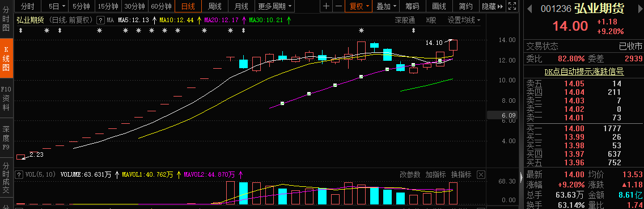The image size is (644, 209).
Task: Toggle fullscreen chart icon
Action: (512, 6)
